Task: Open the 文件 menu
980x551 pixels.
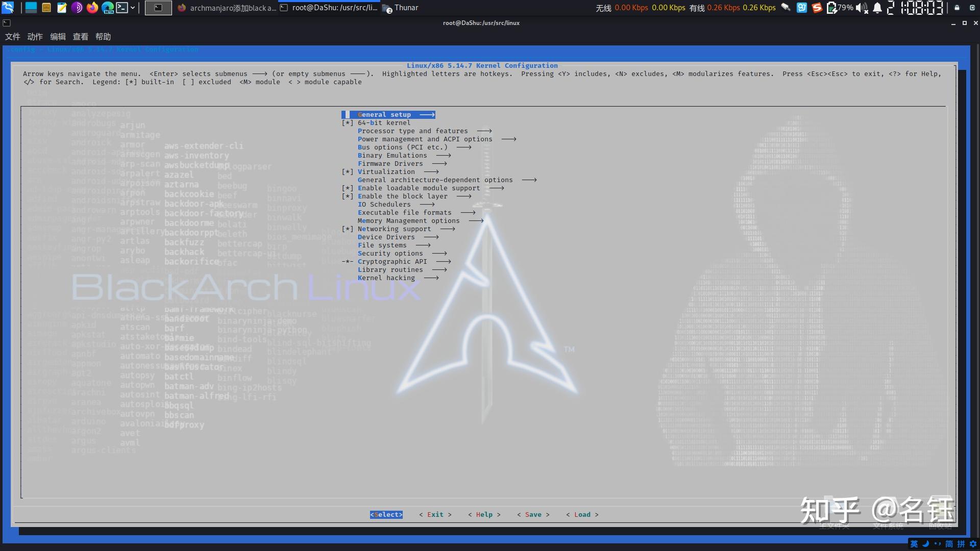Action: [13, 36]
